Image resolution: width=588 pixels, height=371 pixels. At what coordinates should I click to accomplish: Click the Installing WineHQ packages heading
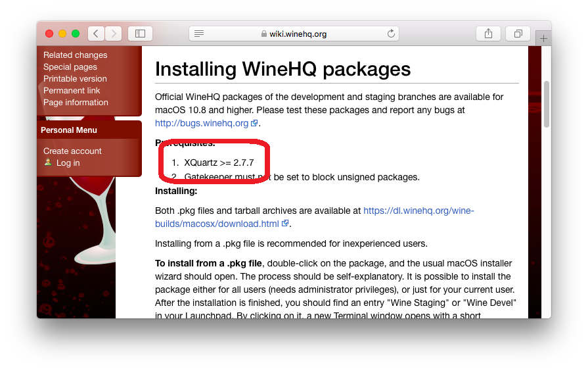(283, 69)
